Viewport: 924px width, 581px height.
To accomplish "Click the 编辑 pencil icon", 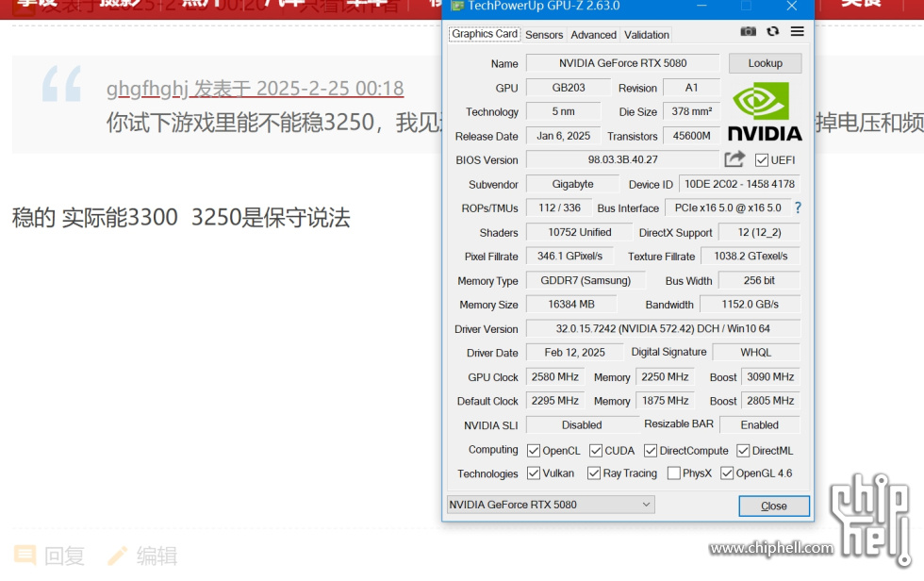I will coord(117,556).
